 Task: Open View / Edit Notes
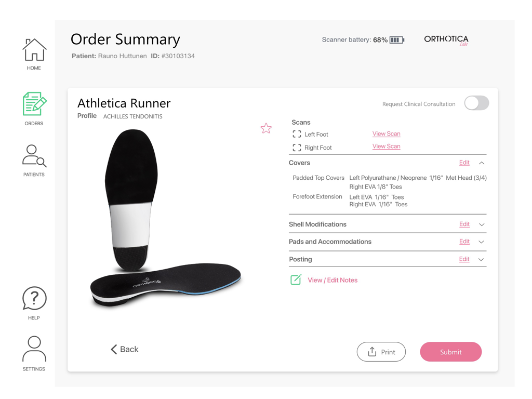pyautogui.click(x=332, y=280)
